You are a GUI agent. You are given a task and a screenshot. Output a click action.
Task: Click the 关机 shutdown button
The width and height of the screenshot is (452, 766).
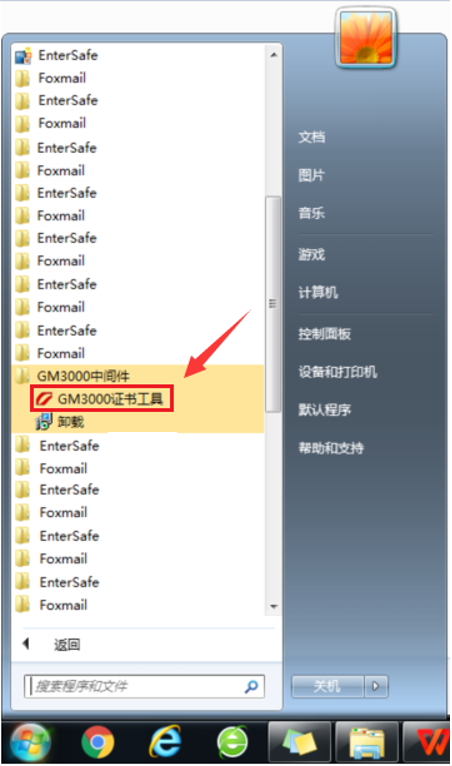point(327,686)
